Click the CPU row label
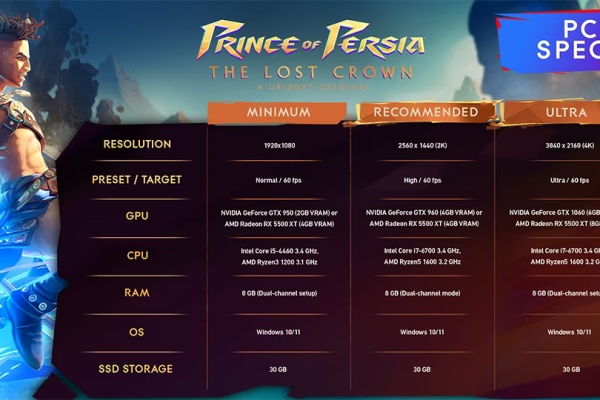This screenshot has width=600, height=400. (x=137, y=255)
